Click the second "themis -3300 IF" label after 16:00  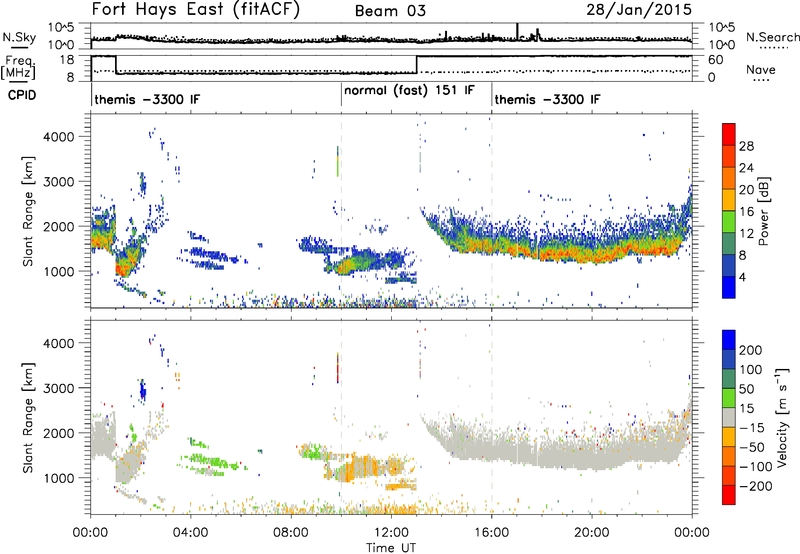[547, 99]
